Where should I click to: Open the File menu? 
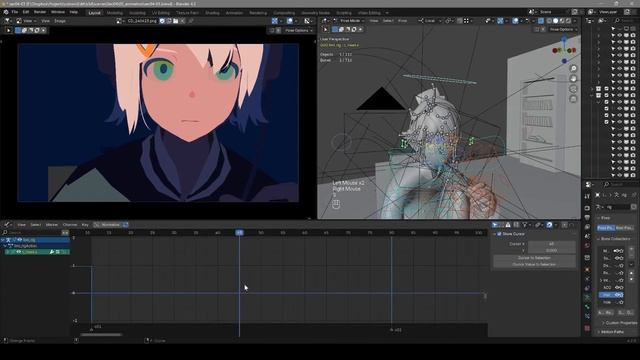point(15,12)
